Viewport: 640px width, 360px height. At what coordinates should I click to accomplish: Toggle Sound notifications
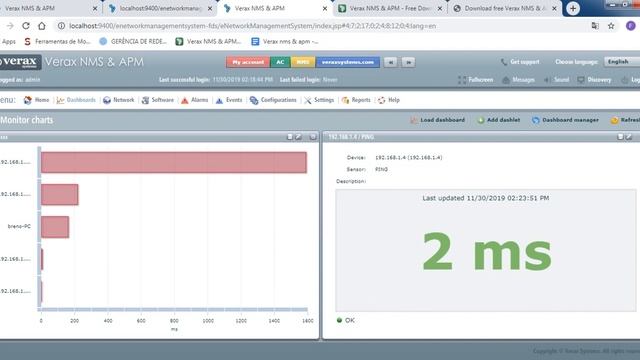[x=556, y=80]
